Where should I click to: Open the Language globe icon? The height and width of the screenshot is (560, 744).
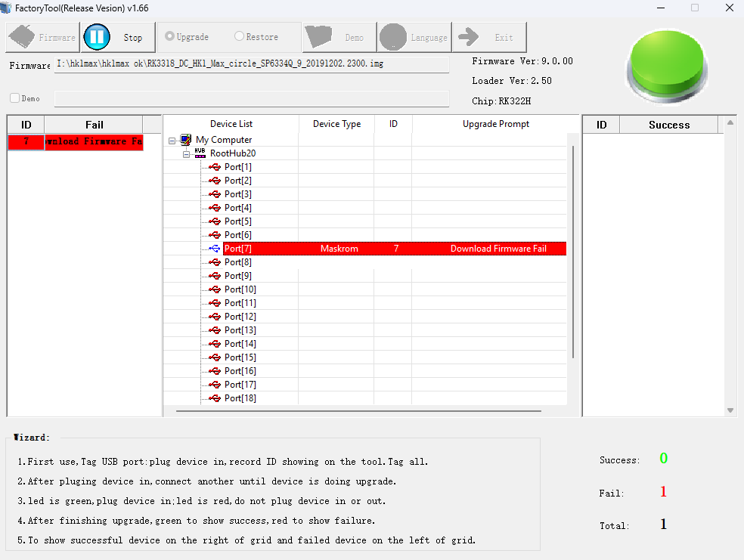(x=393, y=37)
